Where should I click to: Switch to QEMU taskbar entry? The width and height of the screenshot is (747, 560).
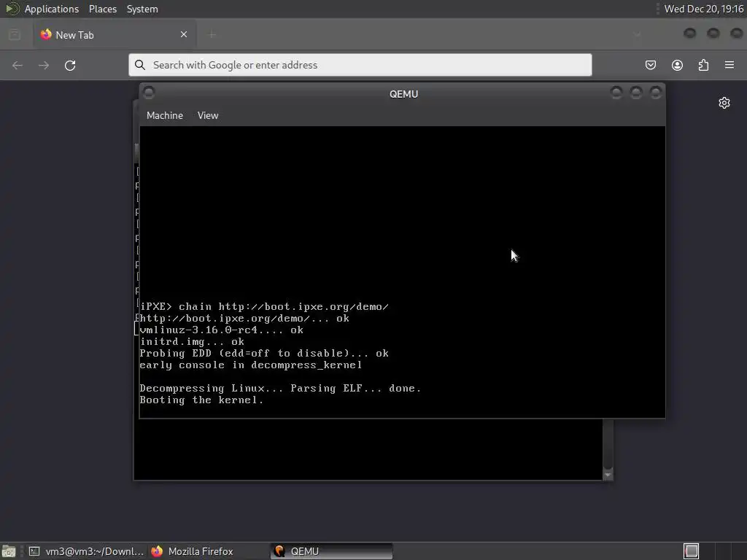pos(332,551)
